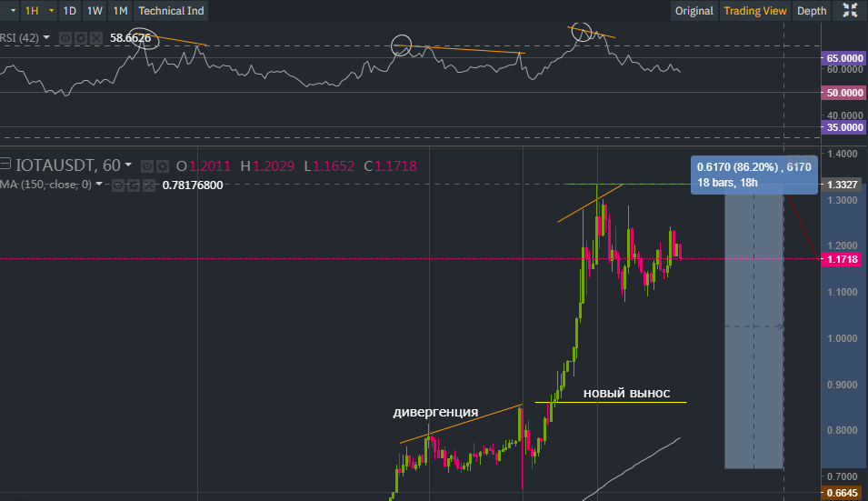Click the 0.6645 orange price label
Screen dimensions: 868x501
tap(842, 493)
